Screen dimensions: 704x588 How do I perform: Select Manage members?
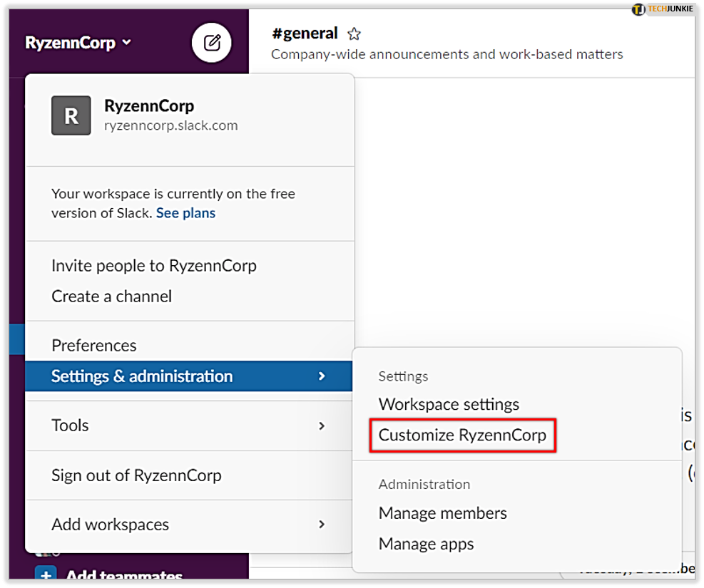[442, 512]
